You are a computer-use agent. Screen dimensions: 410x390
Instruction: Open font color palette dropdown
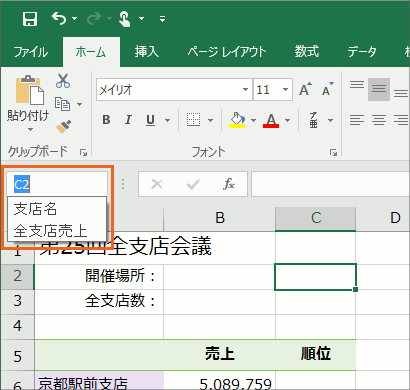(x=288, y=120)
